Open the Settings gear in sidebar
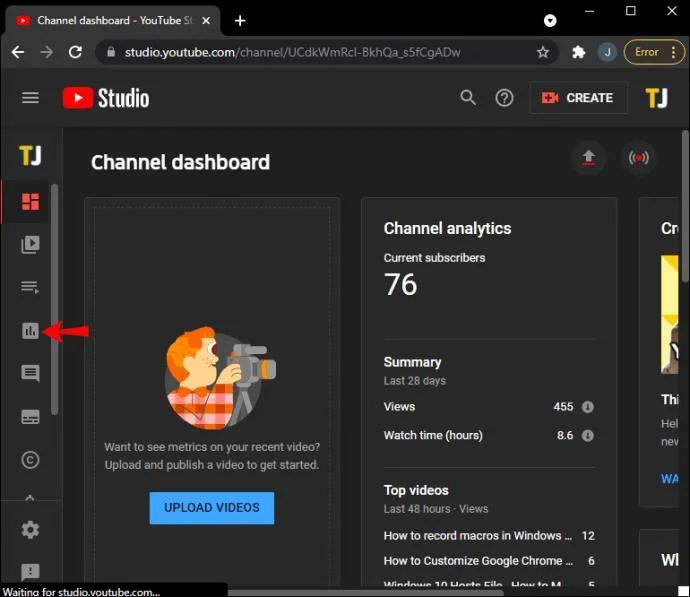The height and width of the screenshot is (597, 690). click(30, 530)
